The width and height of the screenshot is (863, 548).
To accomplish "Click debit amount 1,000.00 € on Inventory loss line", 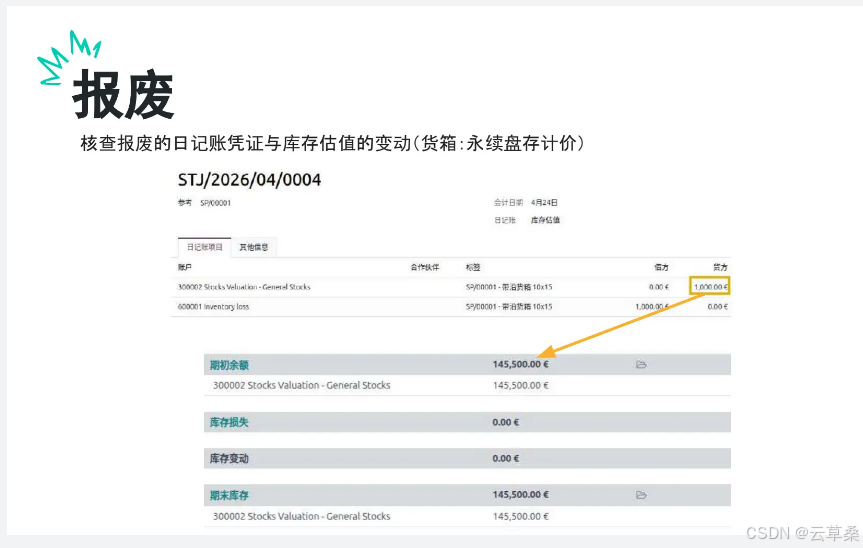I will point(652,307).
